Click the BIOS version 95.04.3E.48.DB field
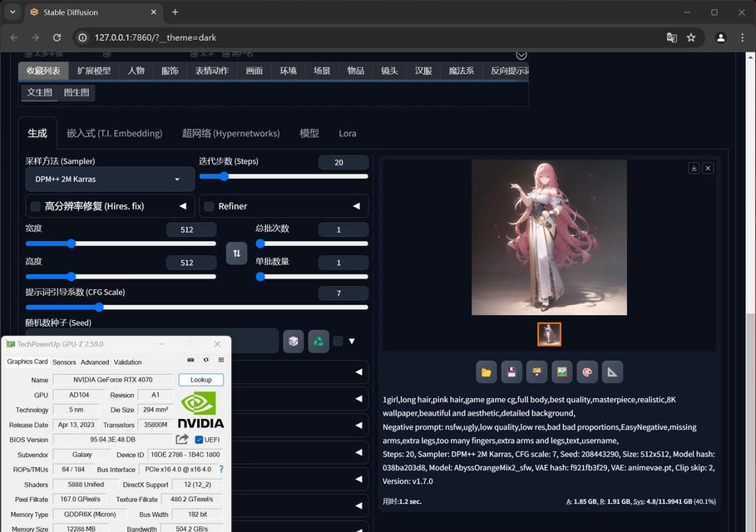Viewport: 756px width, 532px height. point(113,440)
